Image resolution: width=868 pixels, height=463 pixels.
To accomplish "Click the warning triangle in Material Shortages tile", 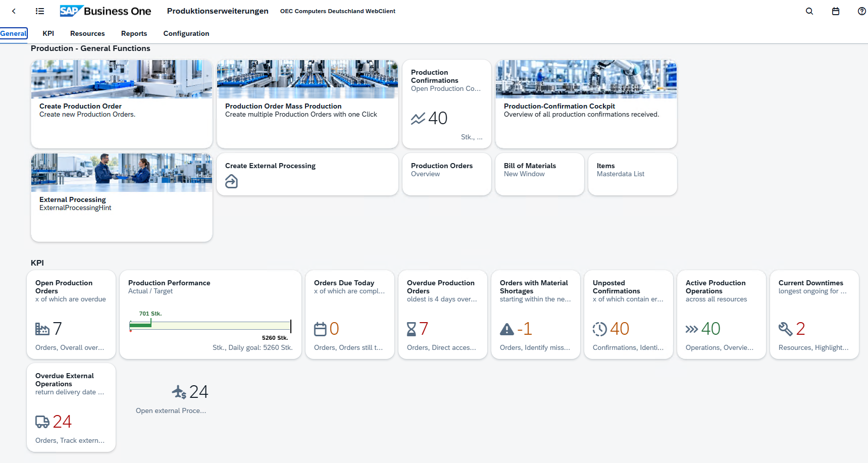I will (x=507, y=329).
